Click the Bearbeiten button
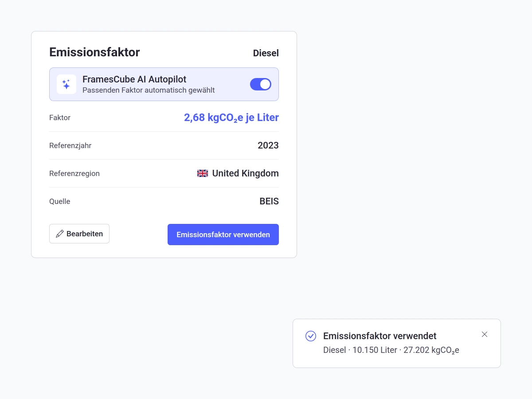The image size is (532, 399). click(x=79, y=234)
